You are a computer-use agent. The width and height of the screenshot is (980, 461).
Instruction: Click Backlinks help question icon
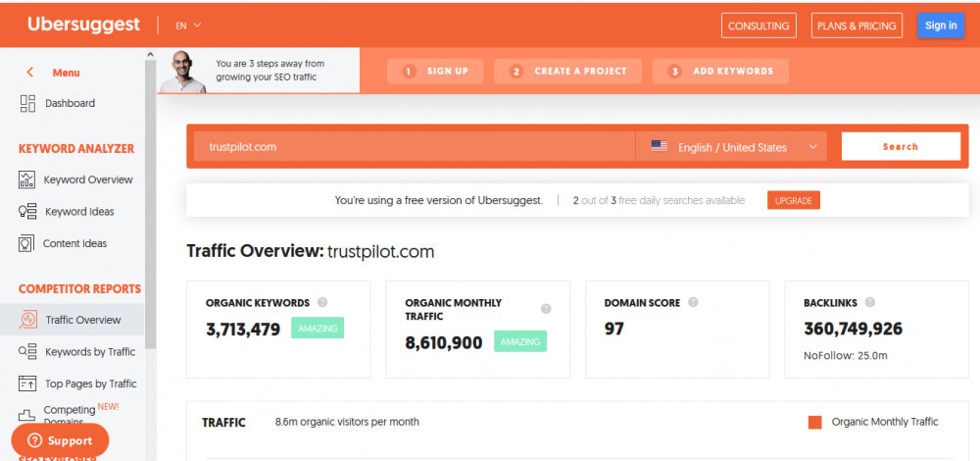(870, 302)
